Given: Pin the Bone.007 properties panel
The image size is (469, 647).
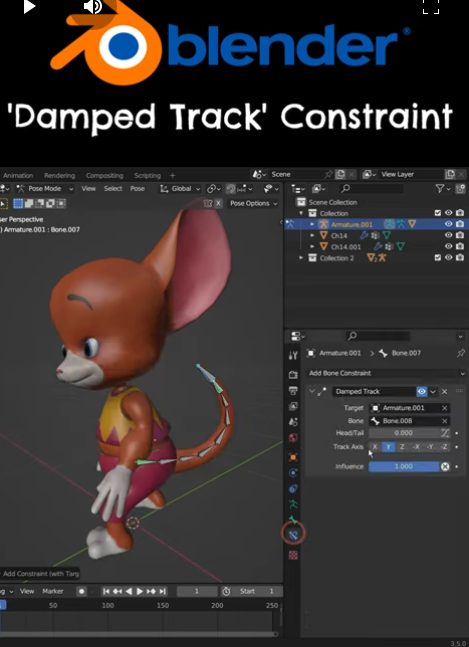Looking at the screenshot, I should (460, 353).
